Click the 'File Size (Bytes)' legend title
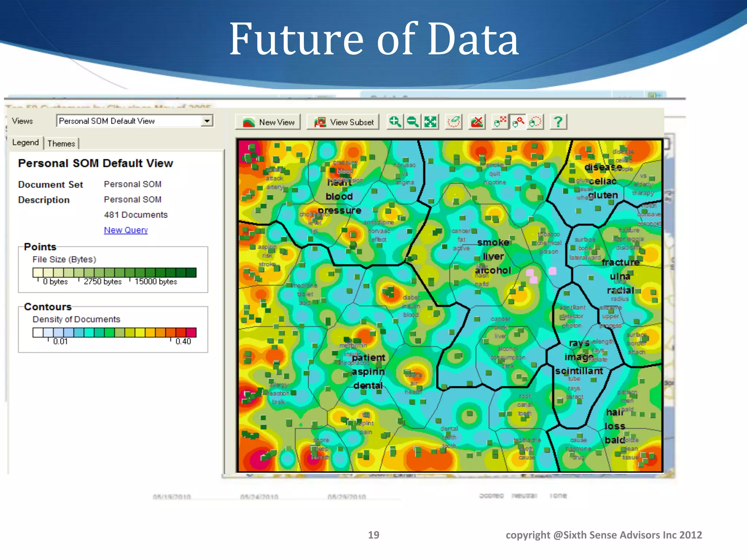The height and width of the screenshot is (560, 747). (64, 260)
